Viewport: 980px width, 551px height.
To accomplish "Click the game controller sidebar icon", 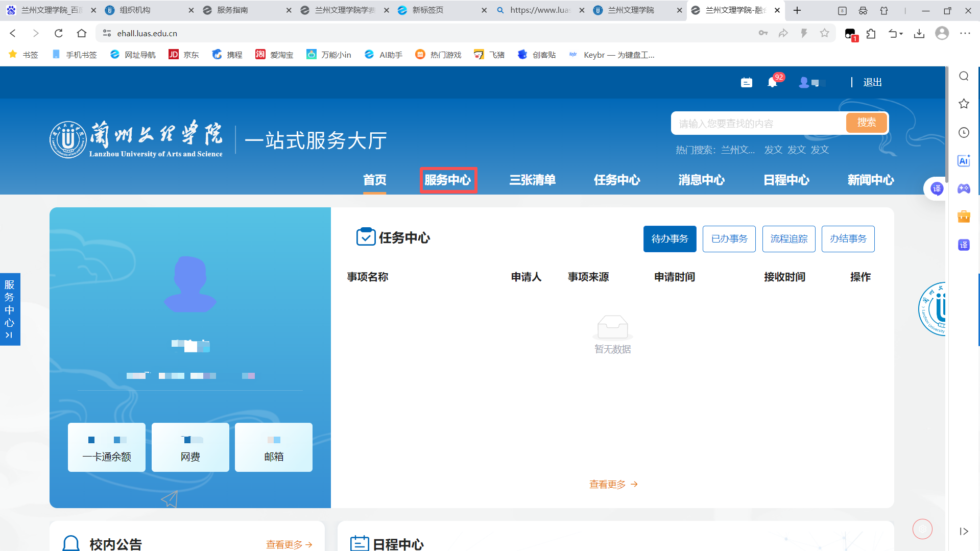I will [x=964, y=189].
